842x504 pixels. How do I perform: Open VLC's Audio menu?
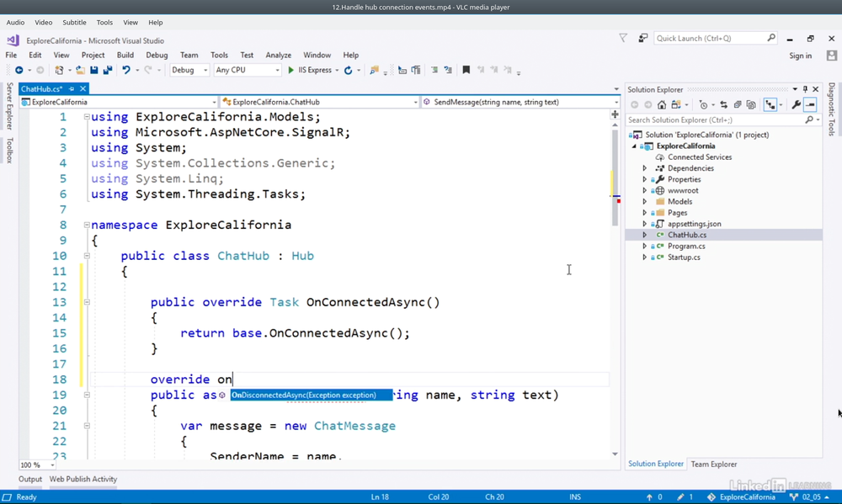click(x=15, y=23)
